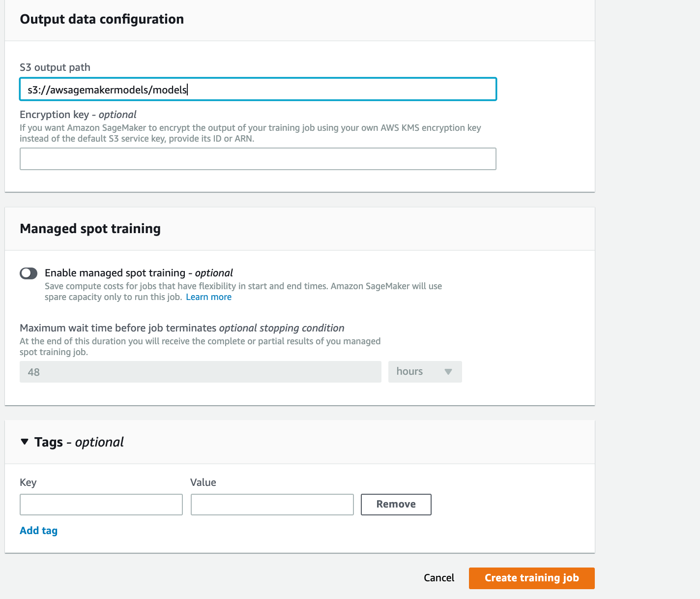Click the spot training toggle switch icon
700x599 pixels.
pyautogui.click(x=29, y=273)
